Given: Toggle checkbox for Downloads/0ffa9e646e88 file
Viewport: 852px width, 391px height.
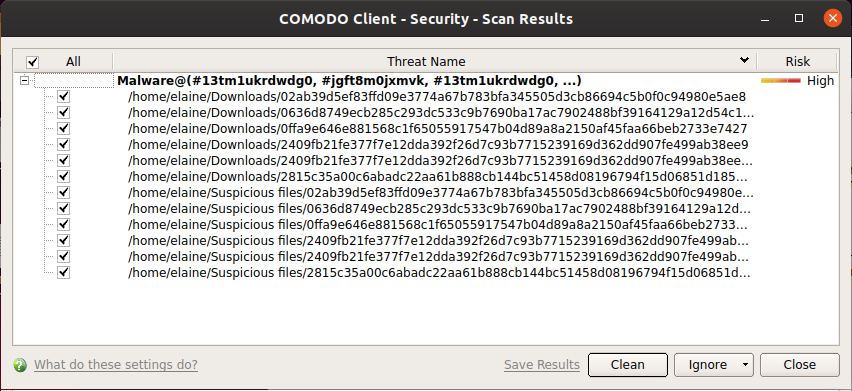Looking at the screenshot, I should 64,129.
